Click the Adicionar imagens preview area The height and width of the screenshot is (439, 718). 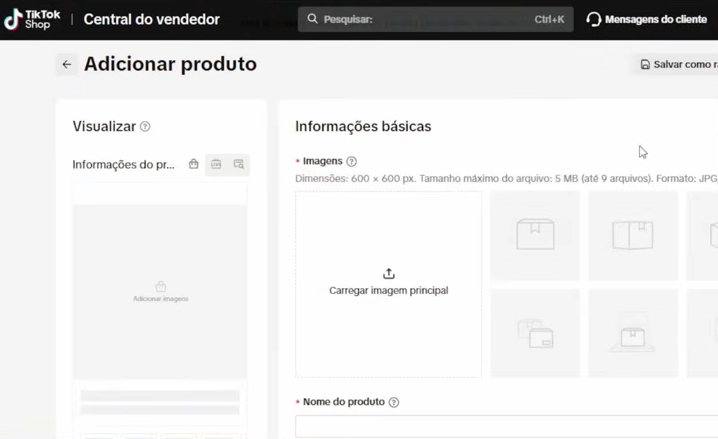coord(160,292)
